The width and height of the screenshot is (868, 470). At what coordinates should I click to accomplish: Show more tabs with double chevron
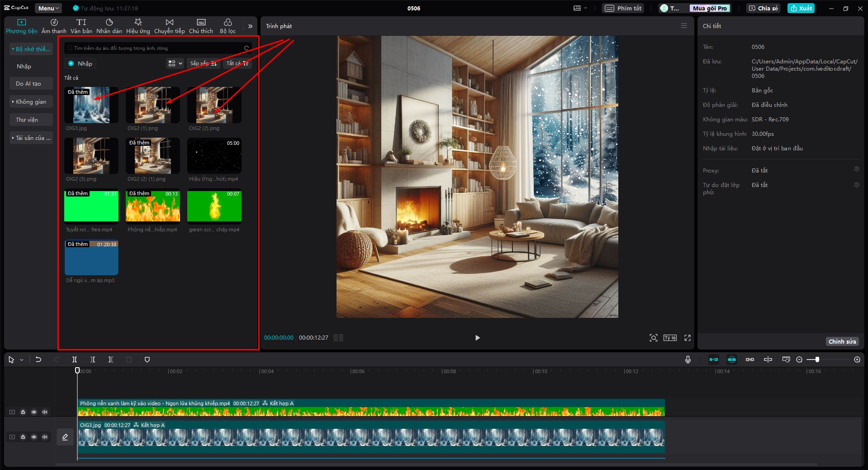(x=250, y=26)
